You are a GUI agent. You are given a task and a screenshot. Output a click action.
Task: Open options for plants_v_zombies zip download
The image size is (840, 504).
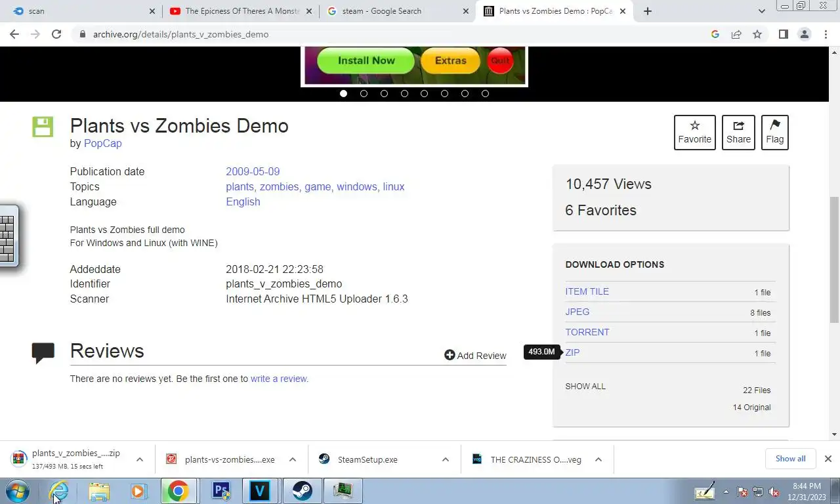pos(140,459)
